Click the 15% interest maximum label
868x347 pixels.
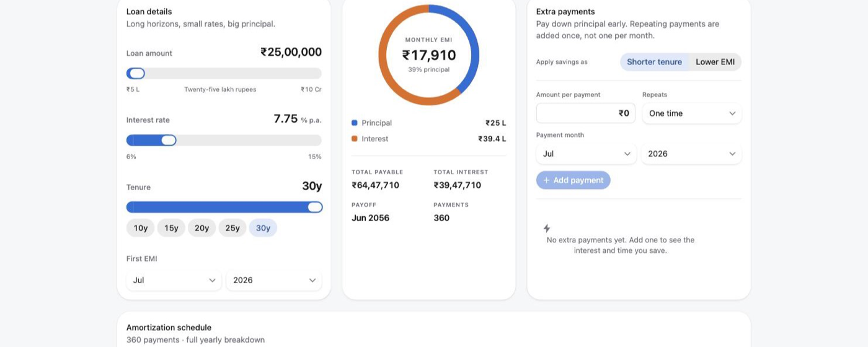pyautogui.click(x=315, y=157)
